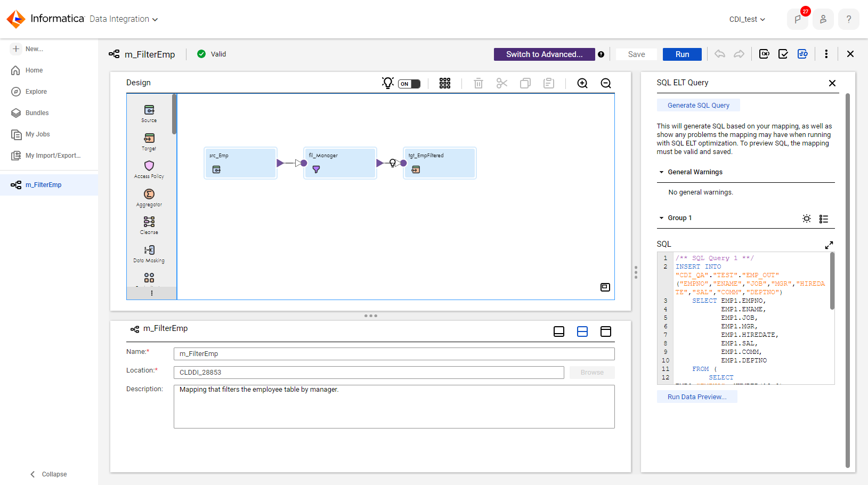Screen dimensions: 868x485
Task: Open the notifications flag icon
Action: tap(798, 19)
